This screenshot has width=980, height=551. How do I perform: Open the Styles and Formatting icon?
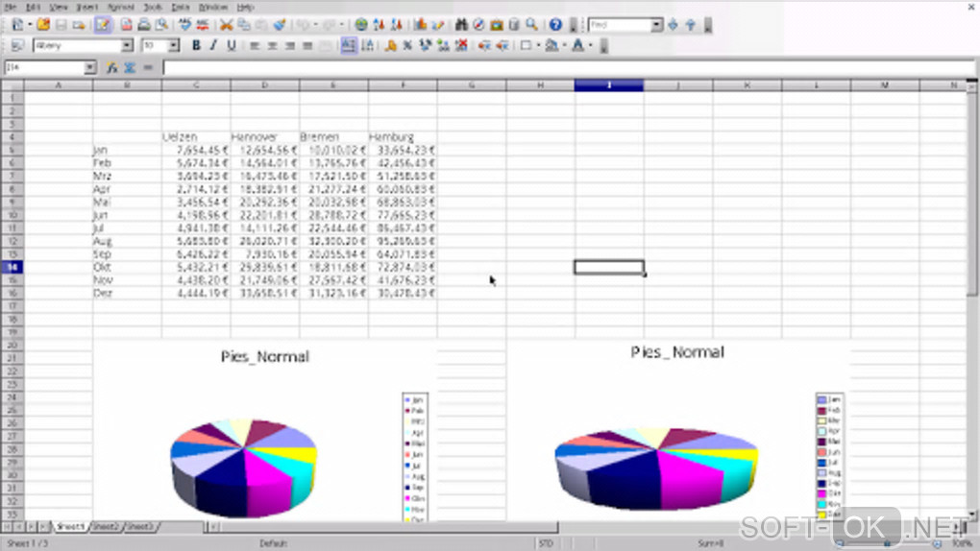point(17,46)
